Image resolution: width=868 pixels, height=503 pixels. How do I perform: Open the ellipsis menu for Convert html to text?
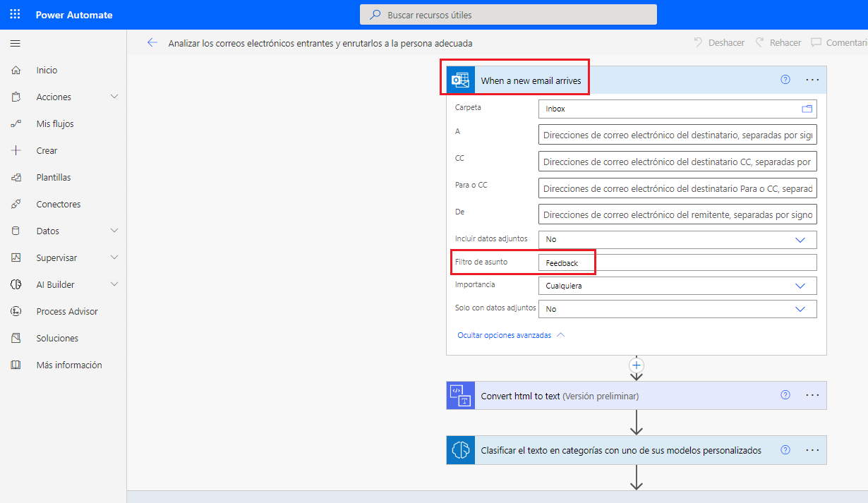[x=812, y=395]
